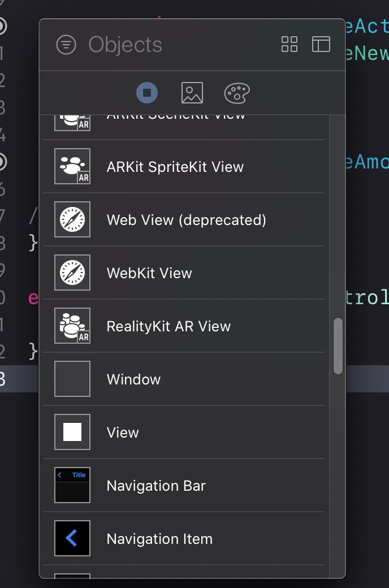
Task: Click the Window object icon
Action: pyautogui.click(x=72, y=379)
